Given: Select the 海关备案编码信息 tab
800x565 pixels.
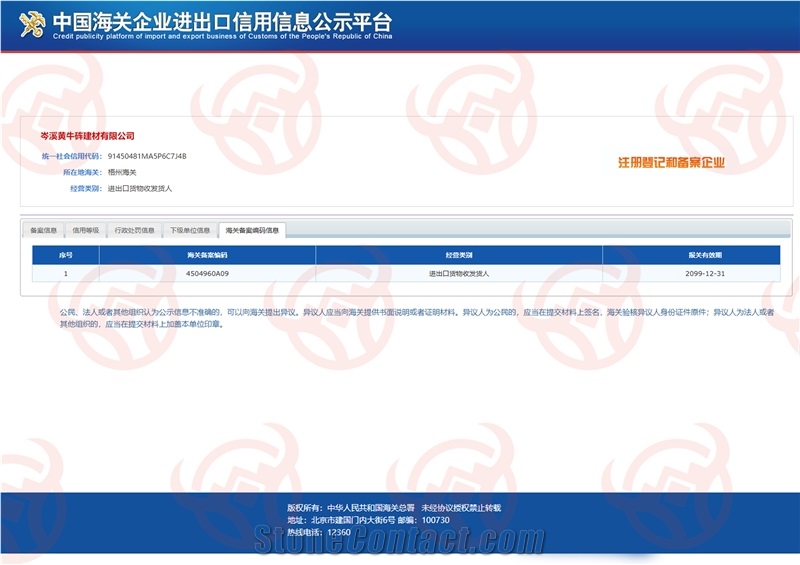Looking at the screenshot, I should (252, 230).
